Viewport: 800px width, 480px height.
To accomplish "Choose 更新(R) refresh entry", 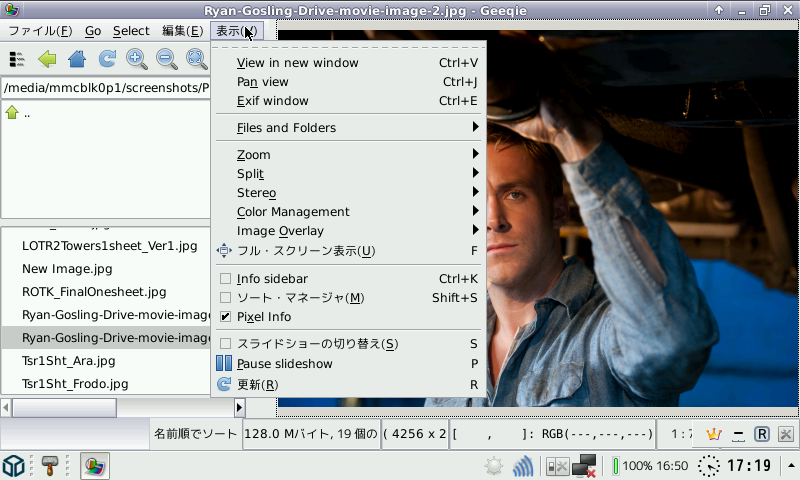I will point(348,384).
